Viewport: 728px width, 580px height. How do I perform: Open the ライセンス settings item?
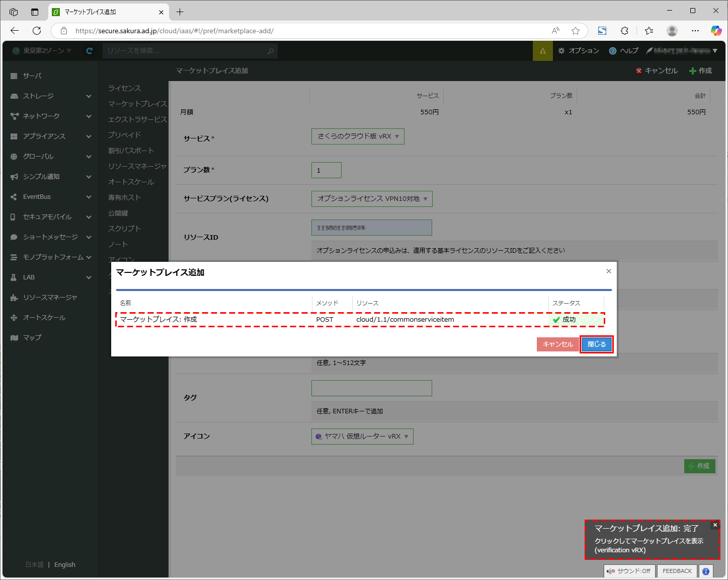click(x=124, y=88)
